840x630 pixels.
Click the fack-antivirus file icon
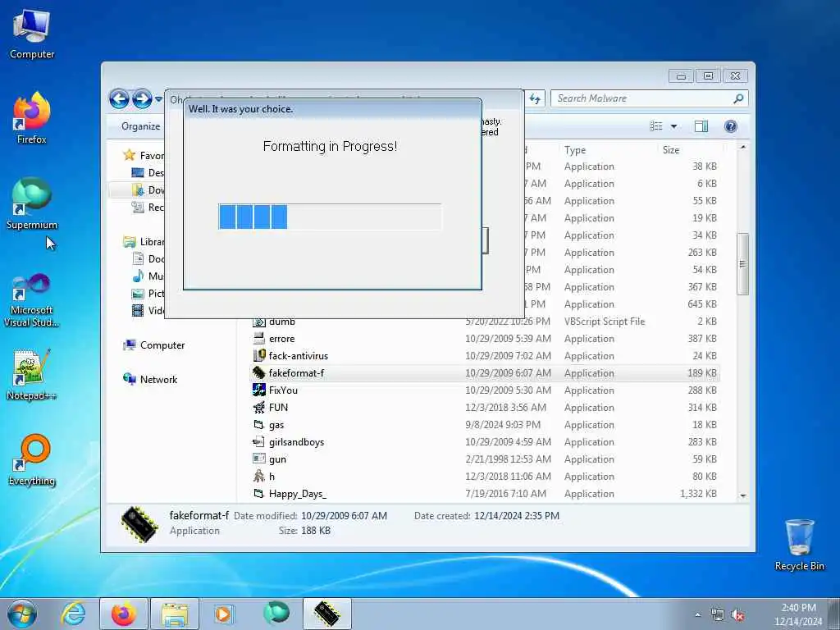(x=258, y=356)
